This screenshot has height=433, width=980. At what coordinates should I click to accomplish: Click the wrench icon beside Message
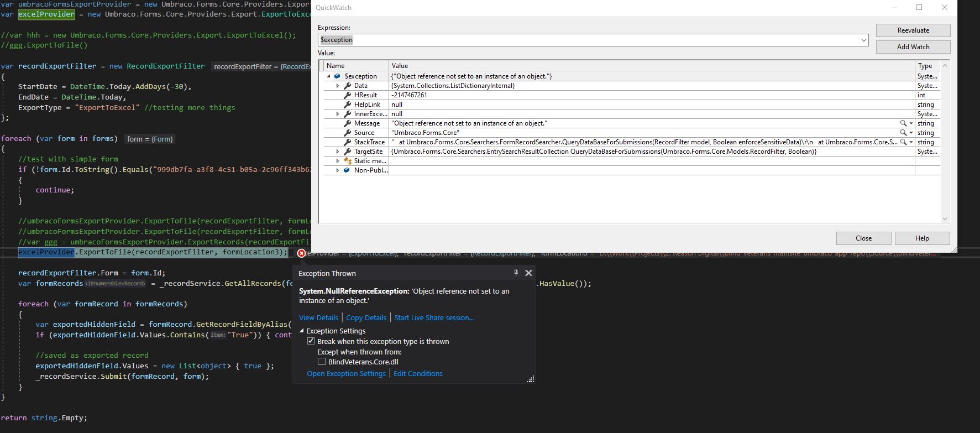point(347,123)
